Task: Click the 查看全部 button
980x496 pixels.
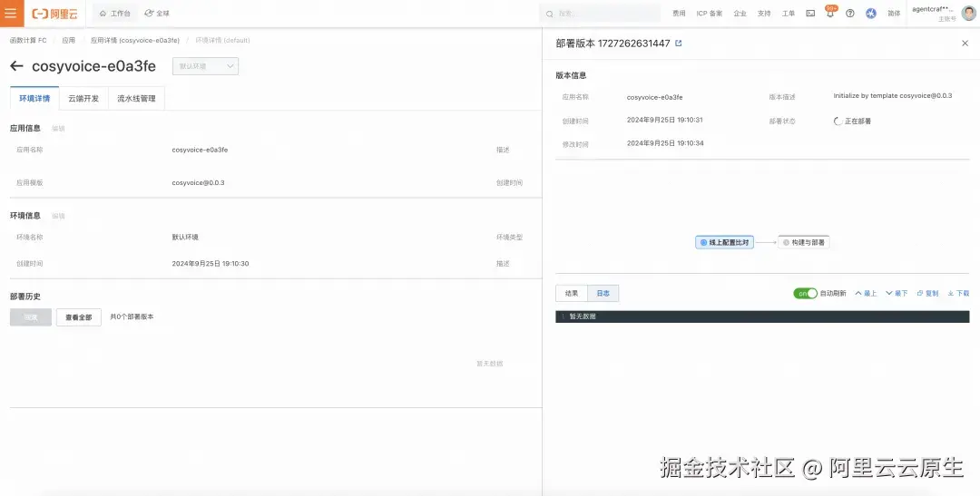Action: 79,317
